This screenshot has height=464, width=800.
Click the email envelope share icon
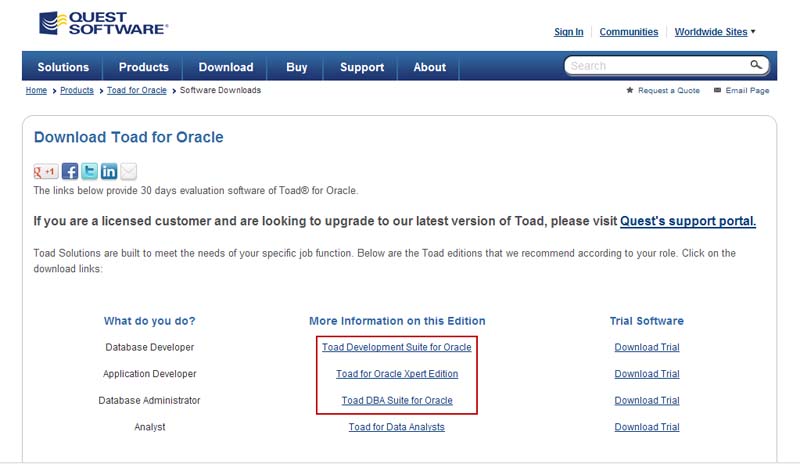coord(128,171)
